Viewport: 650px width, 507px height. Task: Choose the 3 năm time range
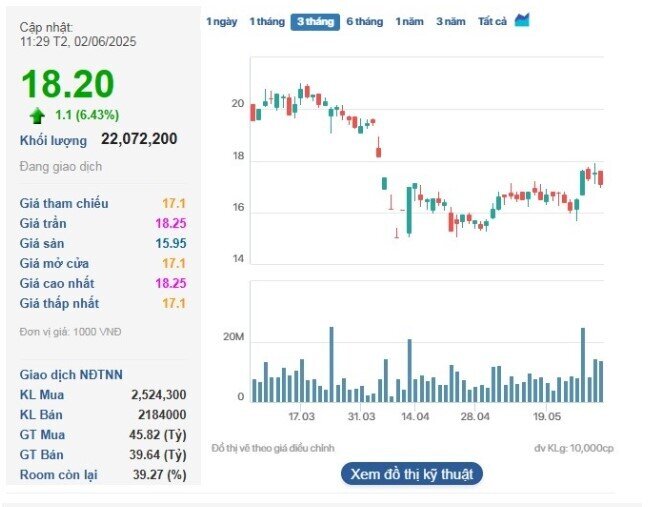(x=451, y=22)
